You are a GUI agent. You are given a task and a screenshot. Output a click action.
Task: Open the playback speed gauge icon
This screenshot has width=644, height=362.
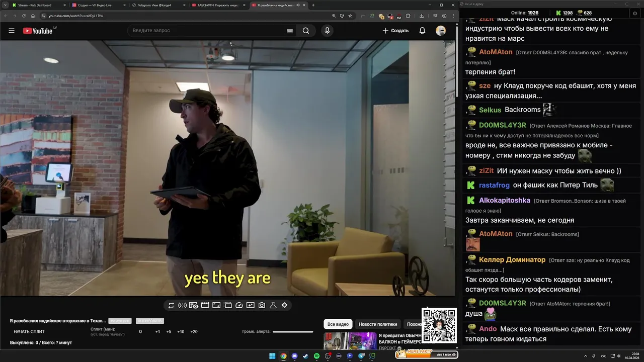tap(239, 305)
